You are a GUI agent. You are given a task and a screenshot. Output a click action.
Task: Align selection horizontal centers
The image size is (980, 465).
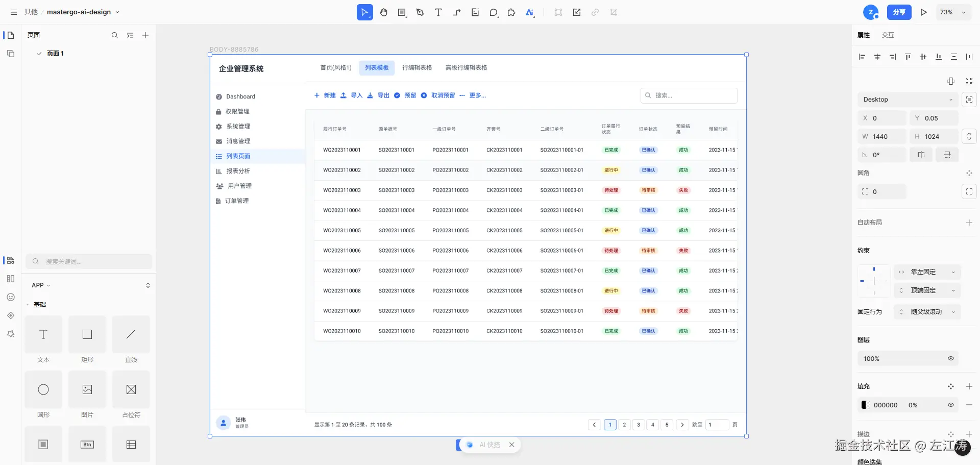click(x=877, y=57)
